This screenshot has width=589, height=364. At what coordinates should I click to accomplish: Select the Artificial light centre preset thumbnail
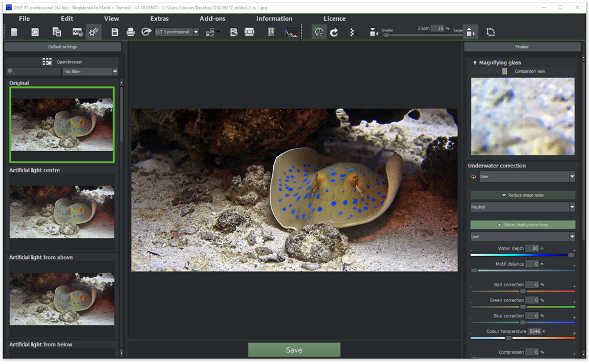(62, 212)
